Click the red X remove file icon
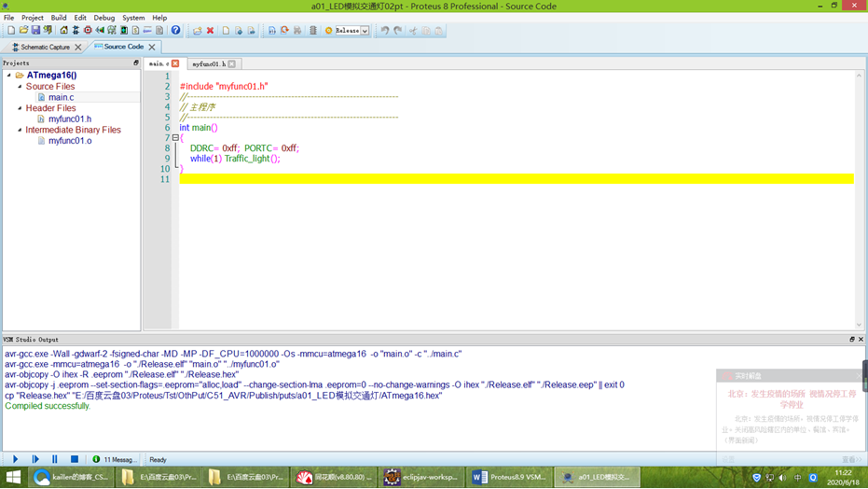Image resolution: width=868 pixels, height=489 pixels. point(211,31)
